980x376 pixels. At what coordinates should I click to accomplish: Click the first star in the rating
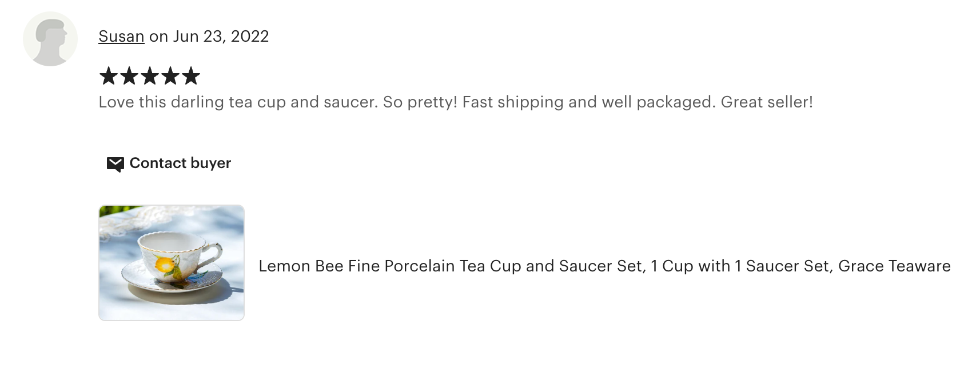tap(108, 75)
